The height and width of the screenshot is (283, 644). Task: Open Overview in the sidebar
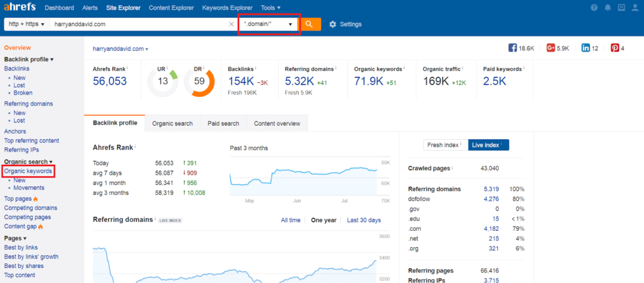coord(17,48)
